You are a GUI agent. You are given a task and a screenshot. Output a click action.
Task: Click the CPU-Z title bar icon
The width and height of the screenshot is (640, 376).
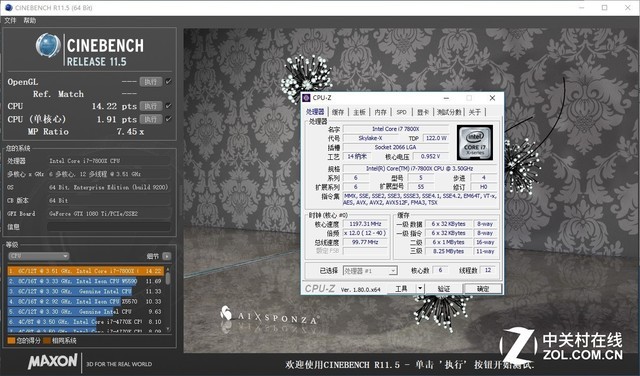(x=307, y=98)
